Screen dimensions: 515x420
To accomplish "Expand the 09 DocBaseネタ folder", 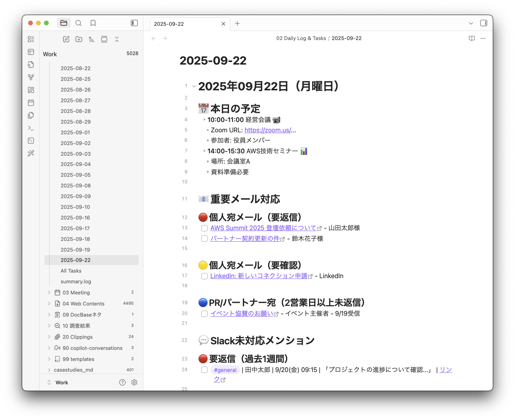I will [x=49, y=315].
